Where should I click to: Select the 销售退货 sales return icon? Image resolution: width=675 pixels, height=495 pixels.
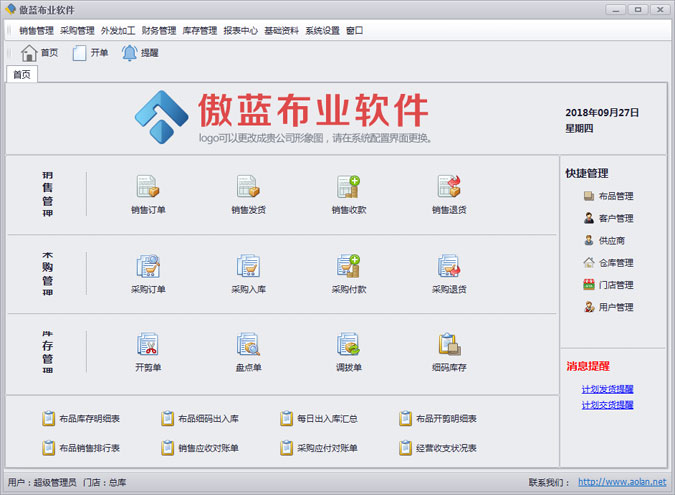pos(448,187)
